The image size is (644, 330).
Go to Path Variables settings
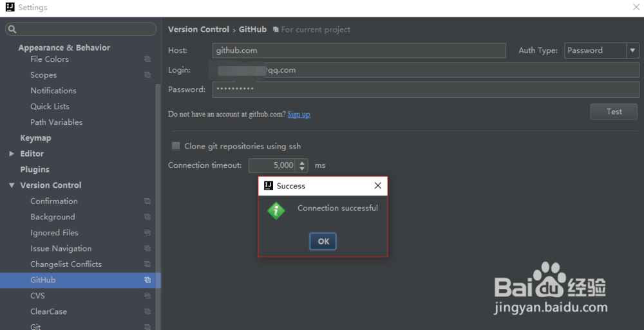[56, 122]
